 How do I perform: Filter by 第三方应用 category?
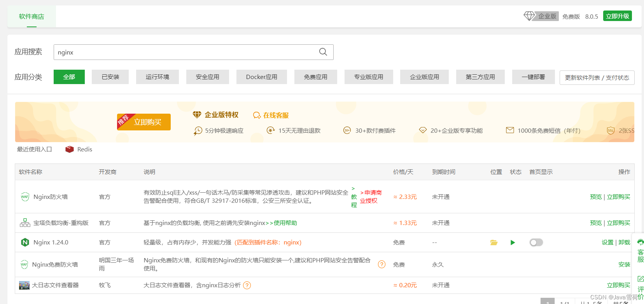pyautogui.click(x=480, y=77)
